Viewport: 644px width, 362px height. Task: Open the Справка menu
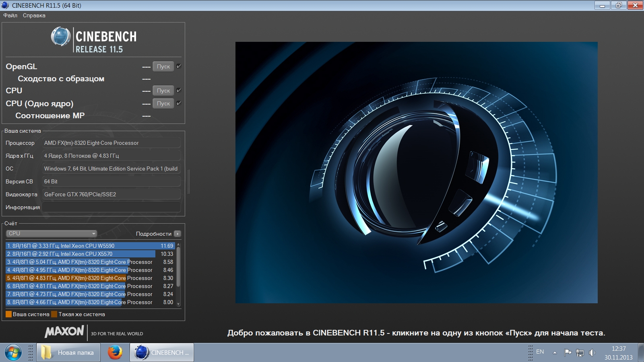(34, 15)
